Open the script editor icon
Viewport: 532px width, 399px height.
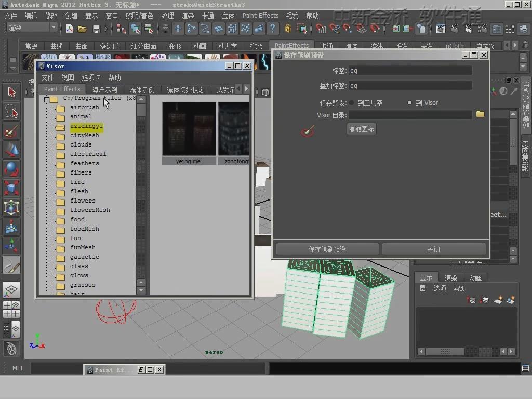point(525,368)
